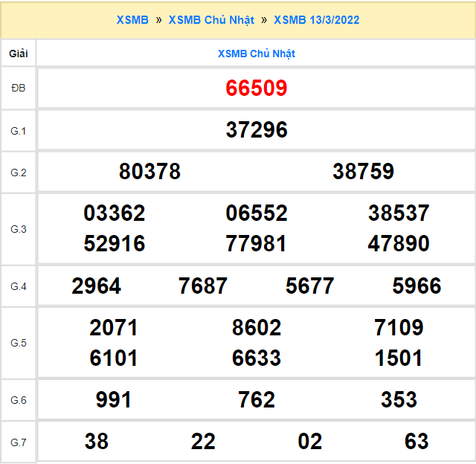Viewport: 476px width, 464px height.
Task: Select third prize number 47890
Action: pos(399,243)
